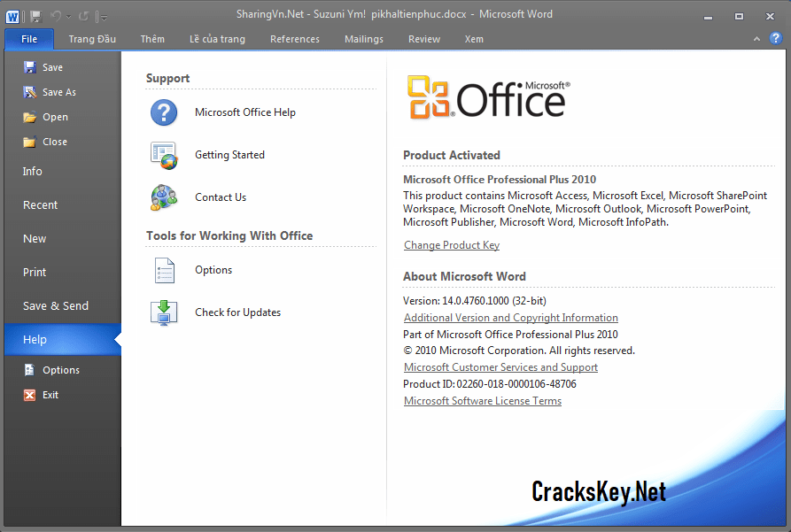Open Microsoft Customer Services and Support link
The image size is (791, 532).
500,367
